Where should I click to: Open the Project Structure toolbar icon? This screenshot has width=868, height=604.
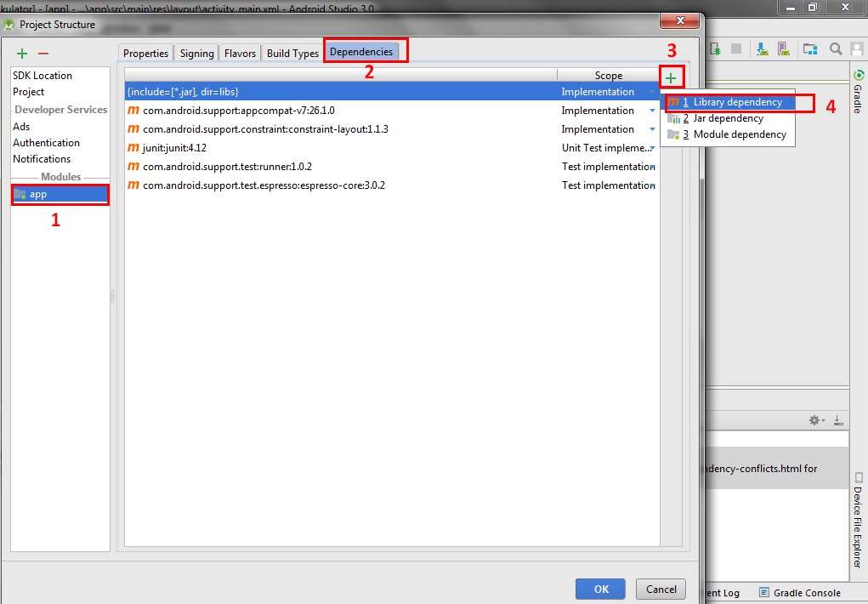pyautogui.click(x=809, y=48)
